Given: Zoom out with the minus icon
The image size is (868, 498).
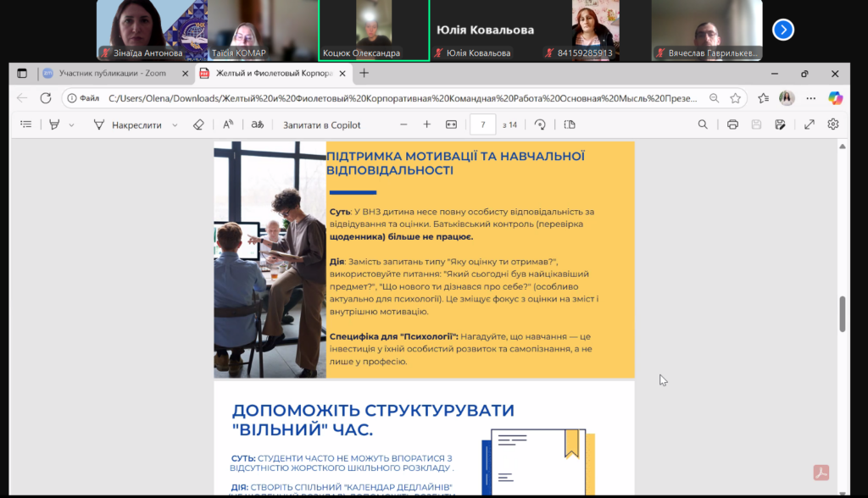Looking at the screenshot, I should (403, 125).
